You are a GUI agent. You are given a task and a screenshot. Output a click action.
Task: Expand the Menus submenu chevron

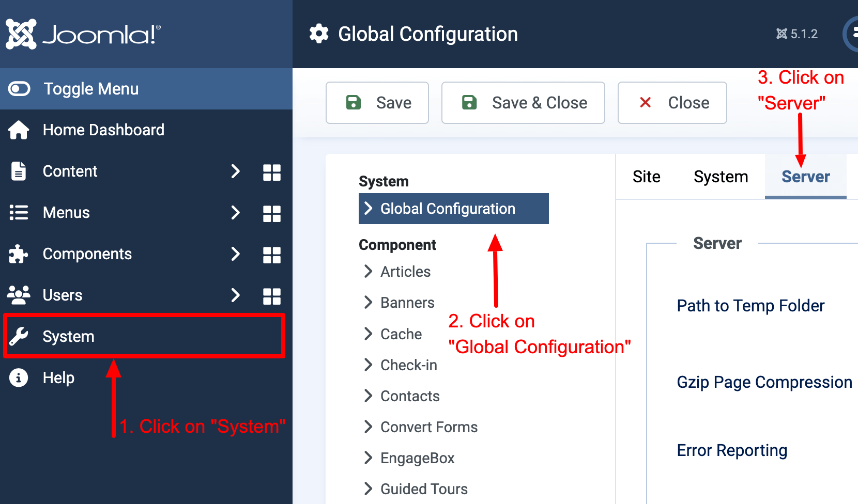[236, 212]
